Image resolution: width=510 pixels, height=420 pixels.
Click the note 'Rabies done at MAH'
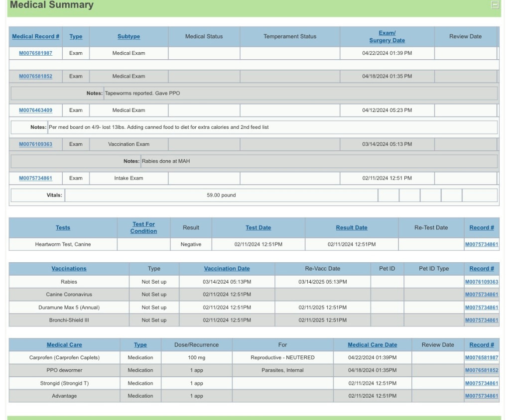pos(166,161)
